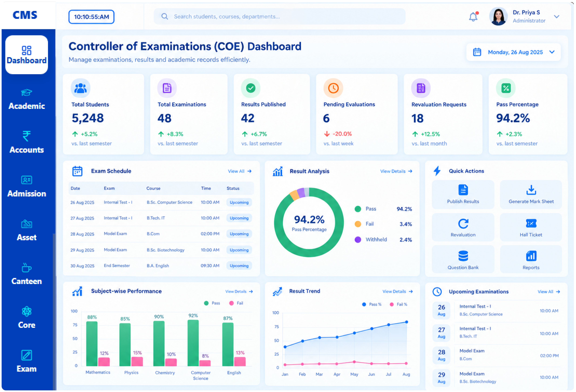Click the Upcoming status for B.Com
576x392 pixels.
point(239,234)
